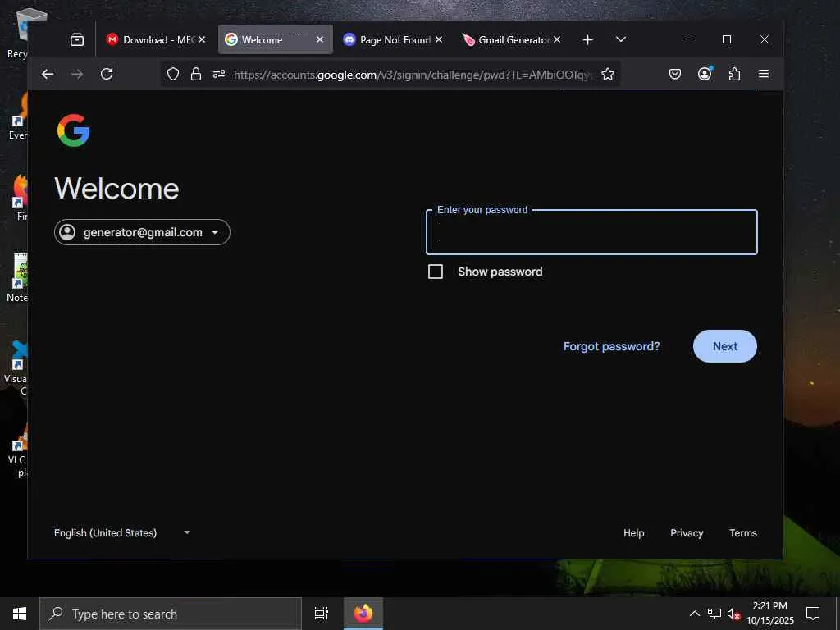Screen dimensions: 840x630
Task: Open the Help link
Action: (x=634, y=533)
